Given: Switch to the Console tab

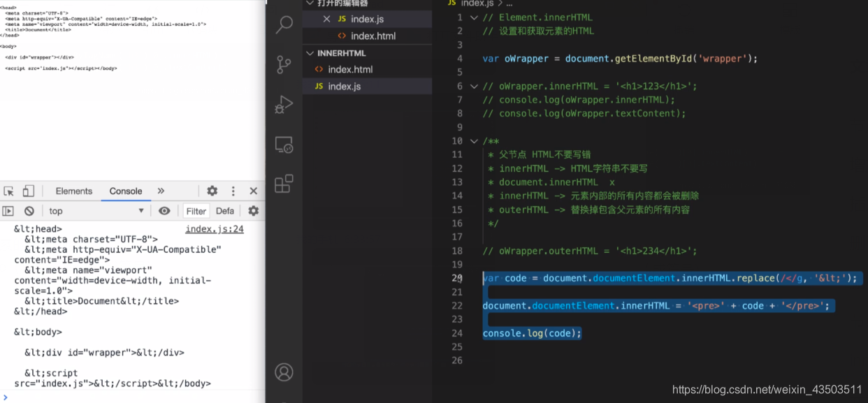Looking at the screenshot, I should click(x=126, y=191).
